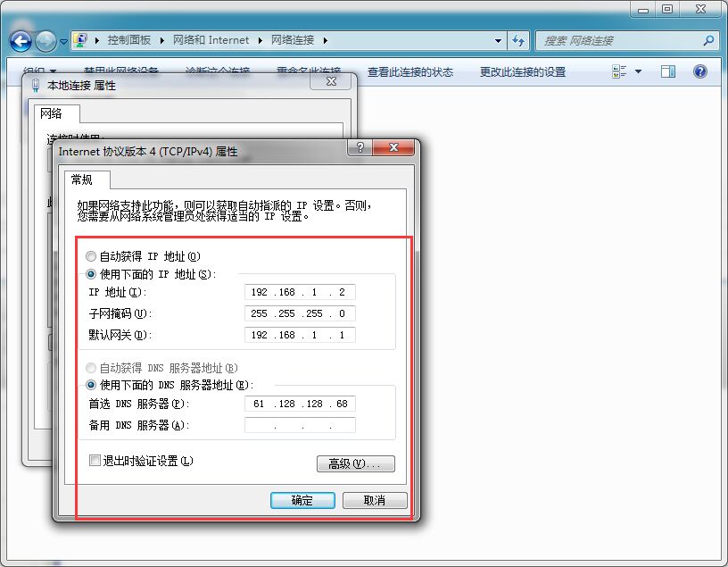Open the address bar dropdown arrow
This screenshot has width=728, height=567.
coord(500,40)
